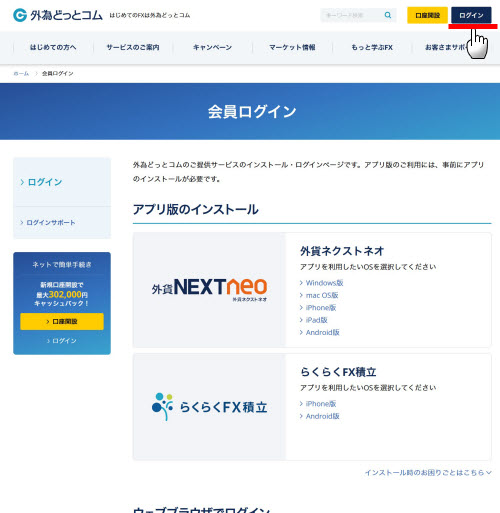Open the もっと学ぶFX menu
Screen dimensions: 500x513
click(372, 47)
